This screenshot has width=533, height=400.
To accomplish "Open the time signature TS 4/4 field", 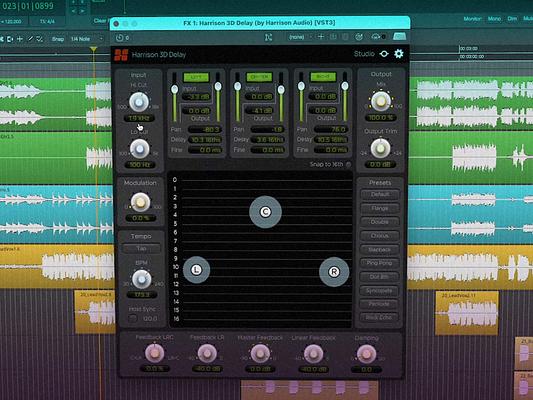I will [48, 21].
